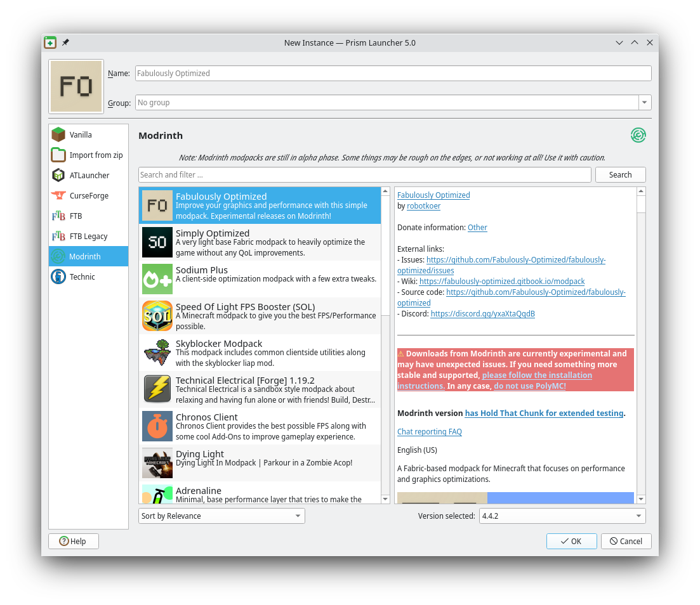Click the Fabulously Optimized instance icon button

click(x=76, y=86)
